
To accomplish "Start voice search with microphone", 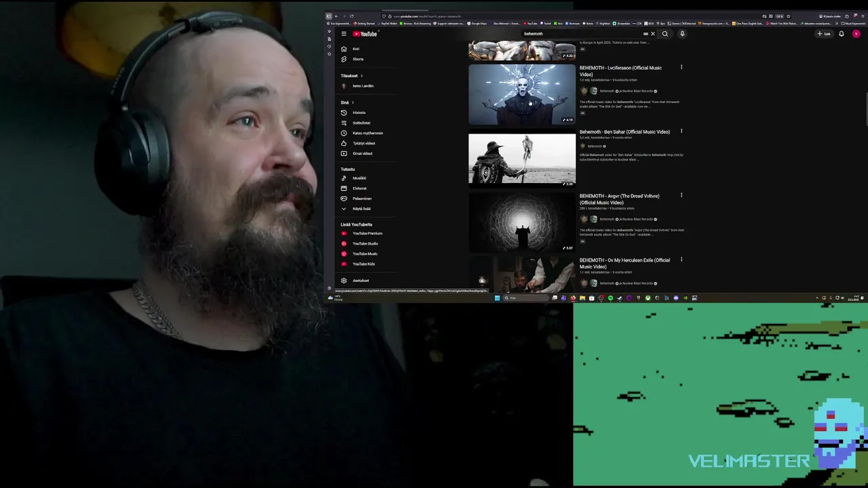I will click(682, 34).
